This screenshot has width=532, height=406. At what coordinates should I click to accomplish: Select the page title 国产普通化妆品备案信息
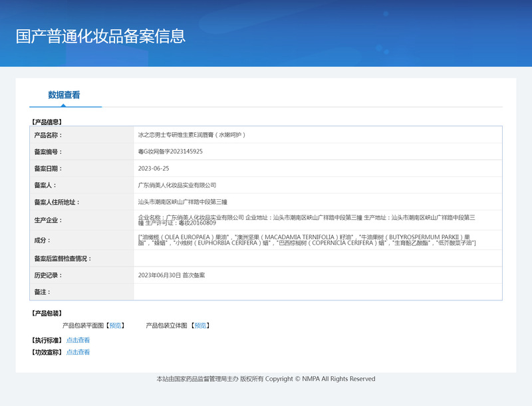(x=101, y=37)
